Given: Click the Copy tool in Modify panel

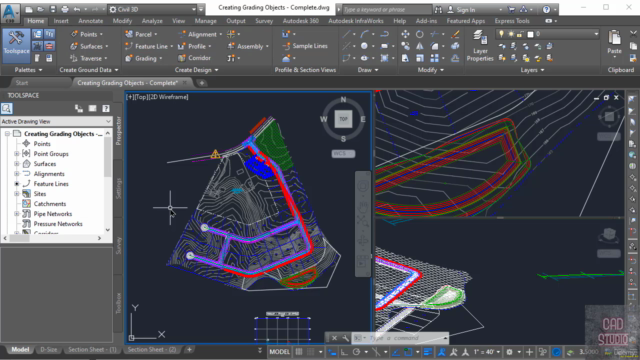Looking at the screenshot, I should click(x=405, y=46).
